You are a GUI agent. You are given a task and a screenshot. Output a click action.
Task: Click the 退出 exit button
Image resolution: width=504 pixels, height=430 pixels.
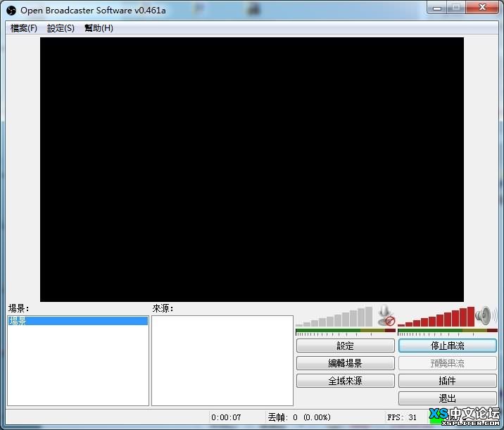click(x=448, y=398)
